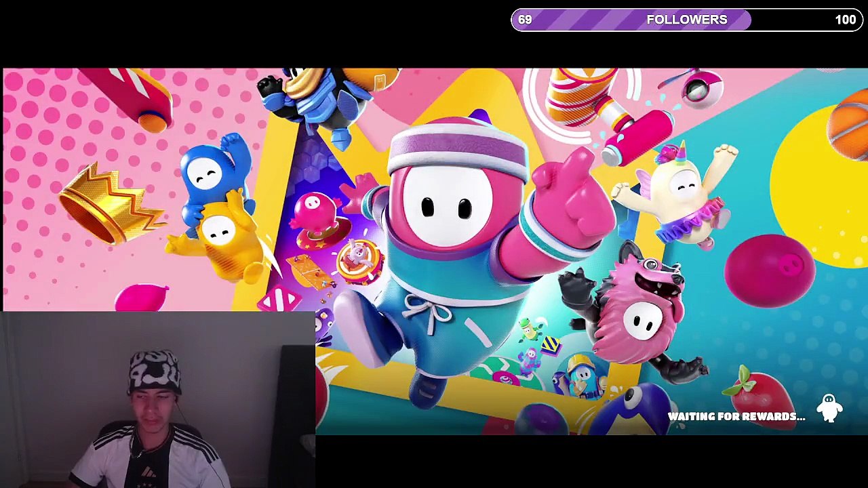Click the Fall Guys loading spinner icon
The width and height of the screenshot is (868, 488).
click(829, 408)
